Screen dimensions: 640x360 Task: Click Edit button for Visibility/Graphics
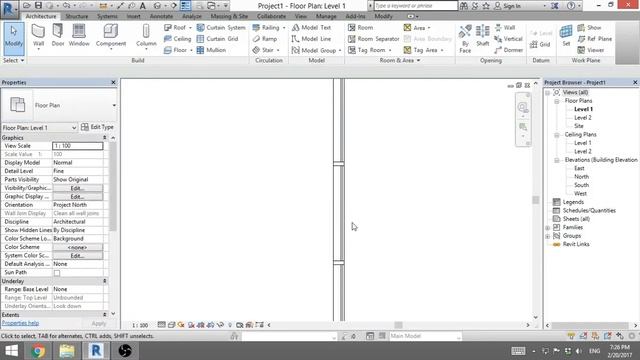pos(78,188)
